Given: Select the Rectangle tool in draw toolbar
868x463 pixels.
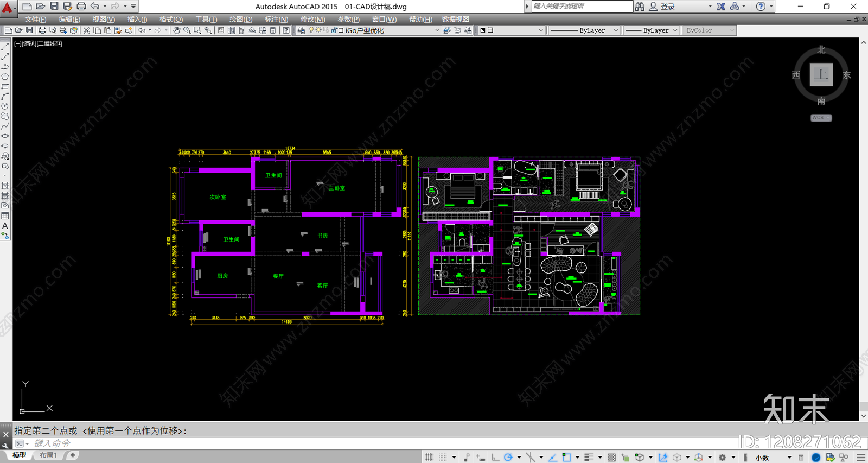Looking at the screenshot, I should point(5,87).
